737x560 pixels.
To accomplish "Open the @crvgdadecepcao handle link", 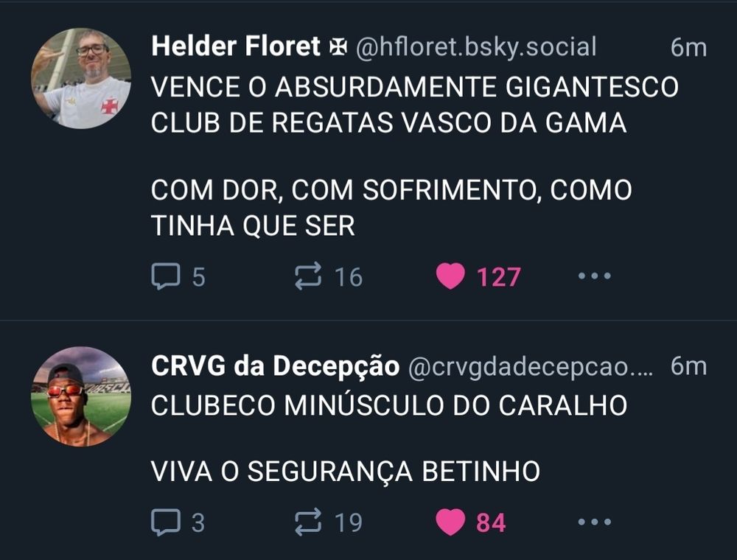I will (x=530, y=368).
